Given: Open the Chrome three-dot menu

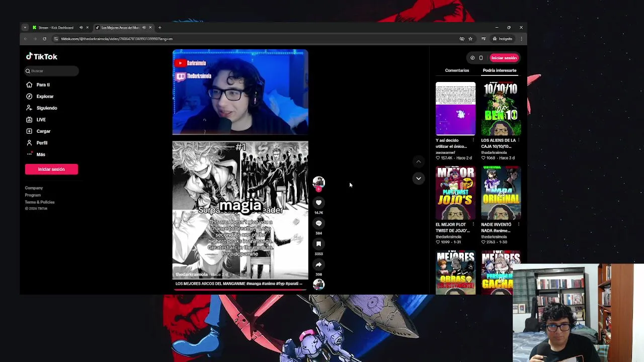Looking at the screenshot, I should pyautogui.click(x=521, y=39).
